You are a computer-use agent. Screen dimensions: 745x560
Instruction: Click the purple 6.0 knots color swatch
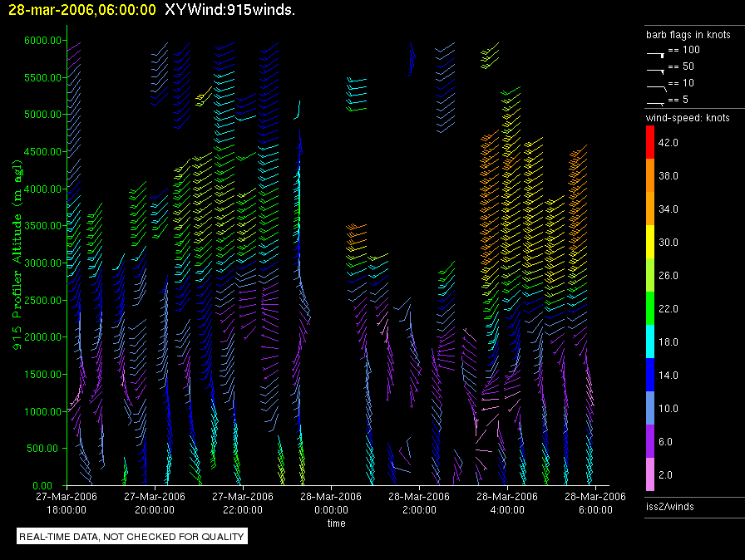pos(650,442)
